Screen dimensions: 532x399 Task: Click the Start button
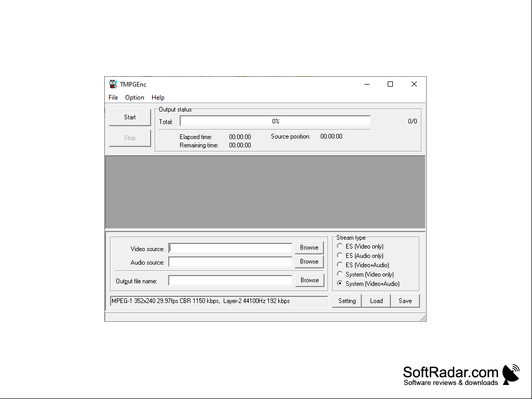coord(130,117)
